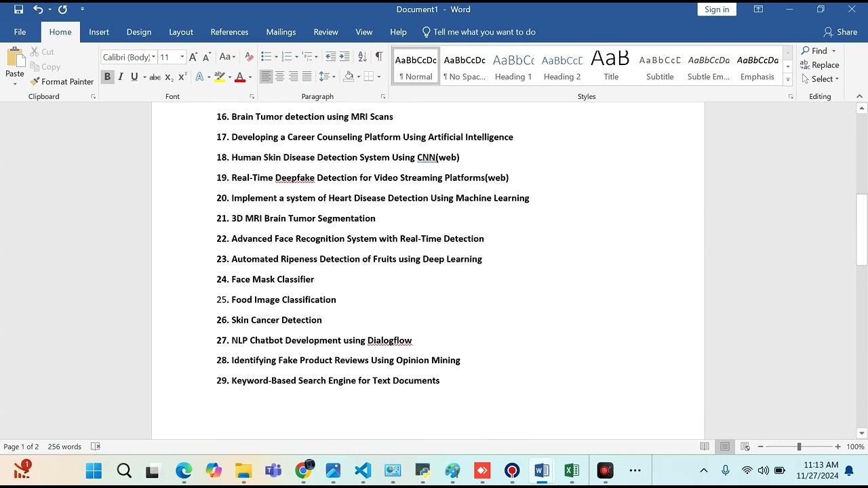Toggle Underline formatting
The image size is (868, 488).
coord(134,77)
